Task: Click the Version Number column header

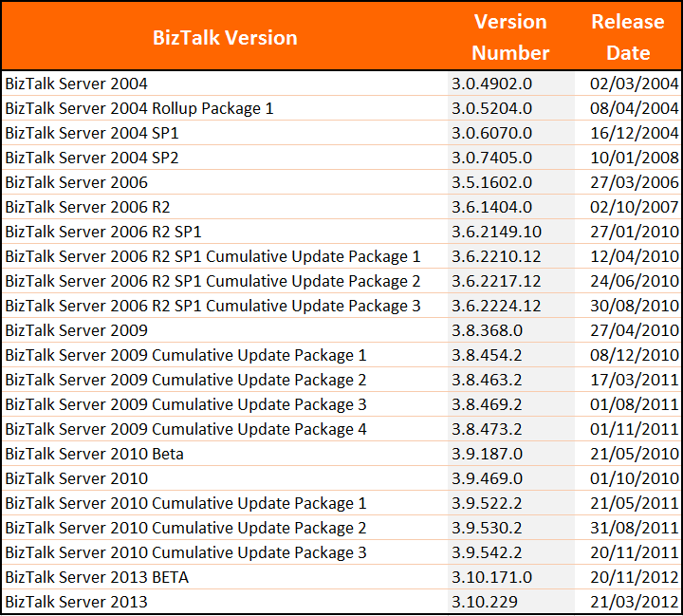Action: click(x=510, y=37)
